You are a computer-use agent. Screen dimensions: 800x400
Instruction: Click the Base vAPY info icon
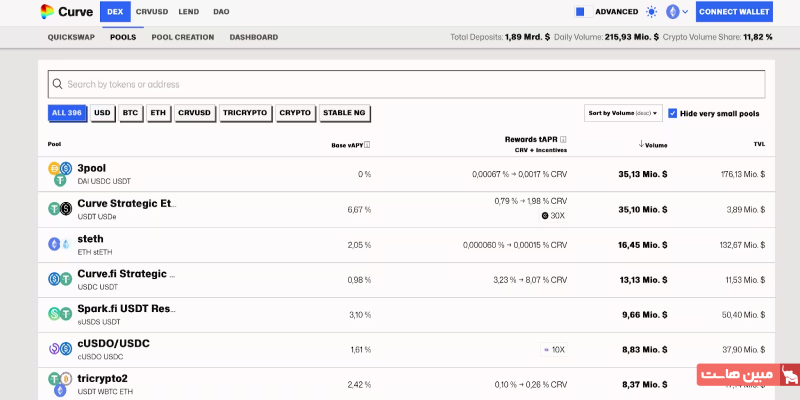368,145
